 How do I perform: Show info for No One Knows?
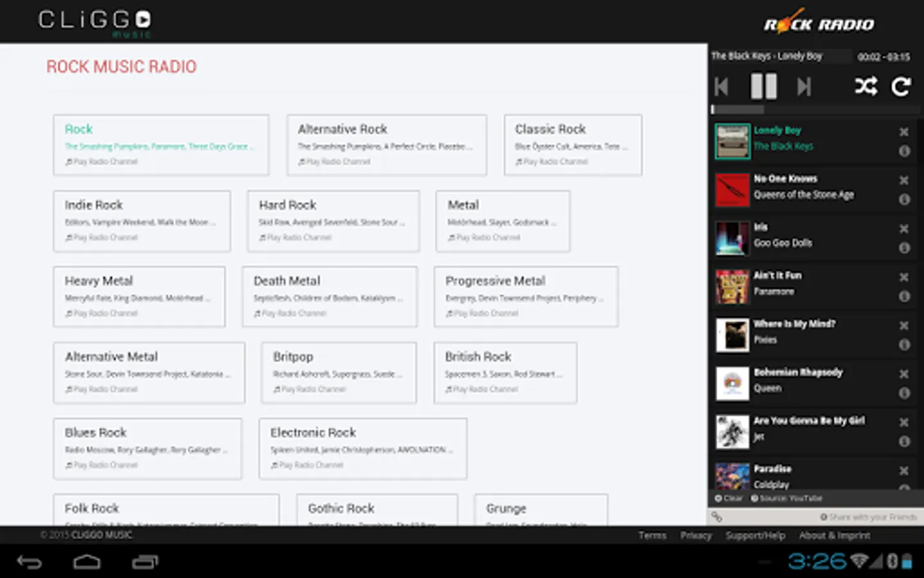coord(904,199)
